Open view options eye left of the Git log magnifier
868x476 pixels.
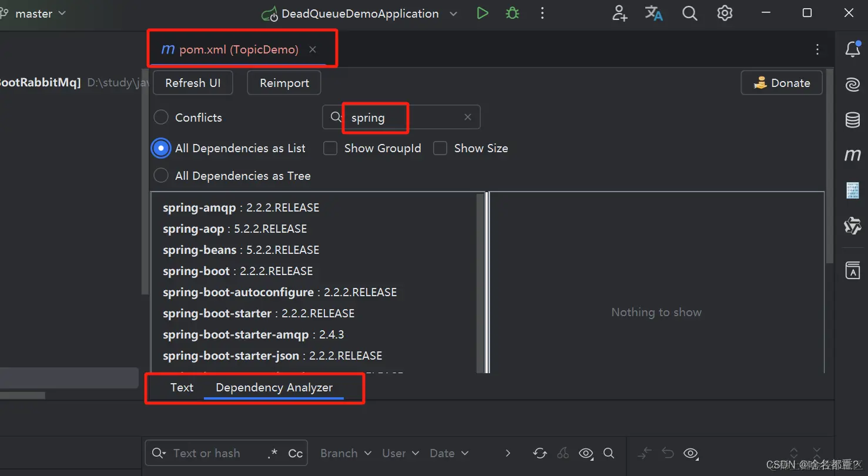pos(586,453)
